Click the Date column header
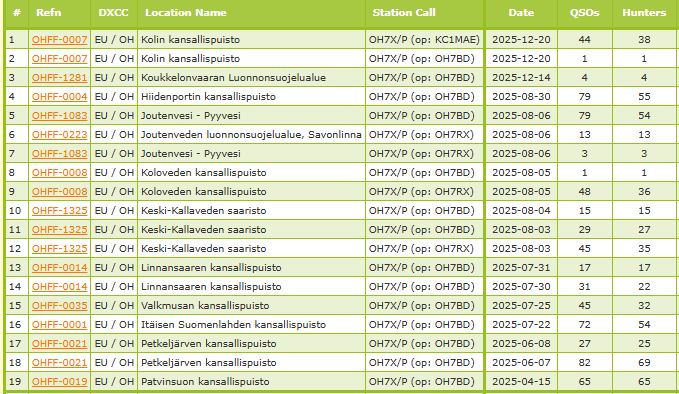The width and height of the screenshot is (679, 394). point(521,13)
